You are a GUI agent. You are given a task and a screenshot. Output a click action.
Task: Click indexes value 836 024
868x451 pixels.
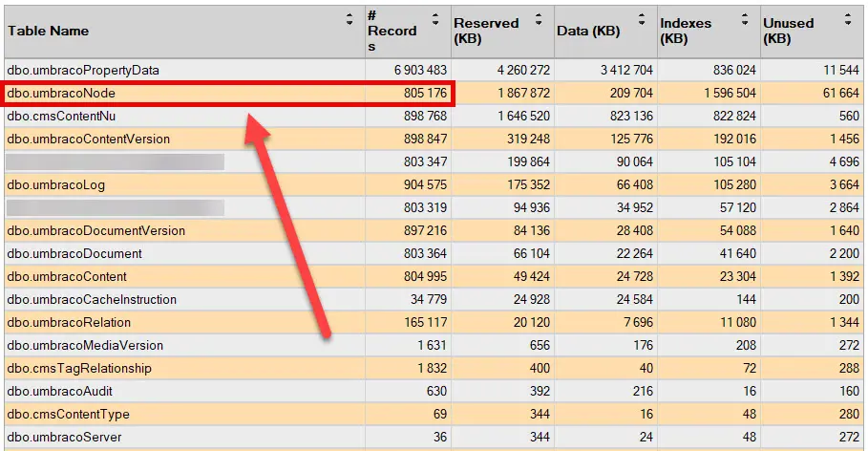734,71
